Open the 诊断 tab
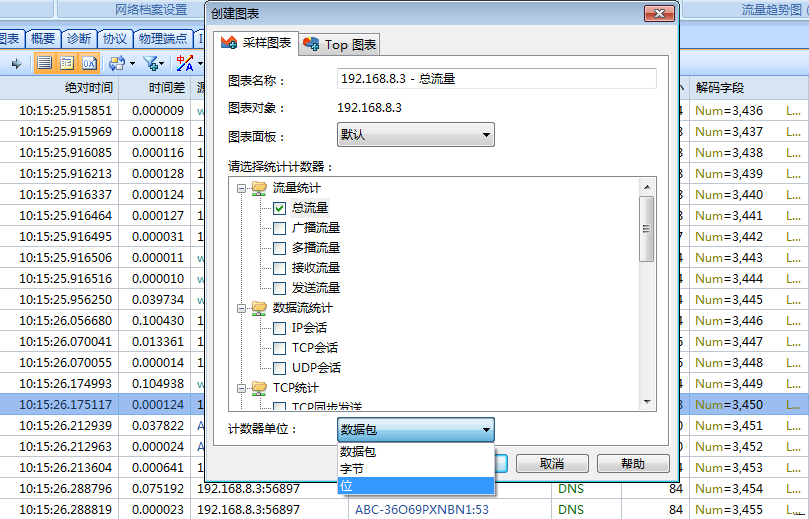809x519 pixels. tap(78, 39)
